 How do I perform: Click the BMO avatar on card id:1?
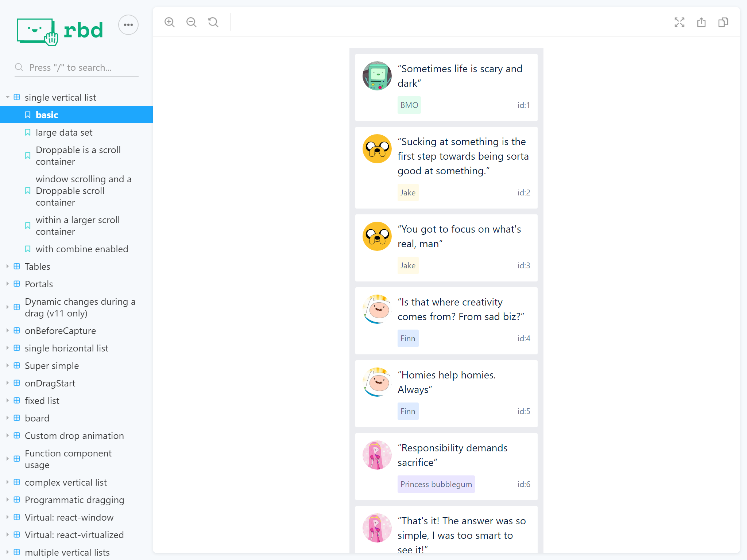(x=377, y=76)
